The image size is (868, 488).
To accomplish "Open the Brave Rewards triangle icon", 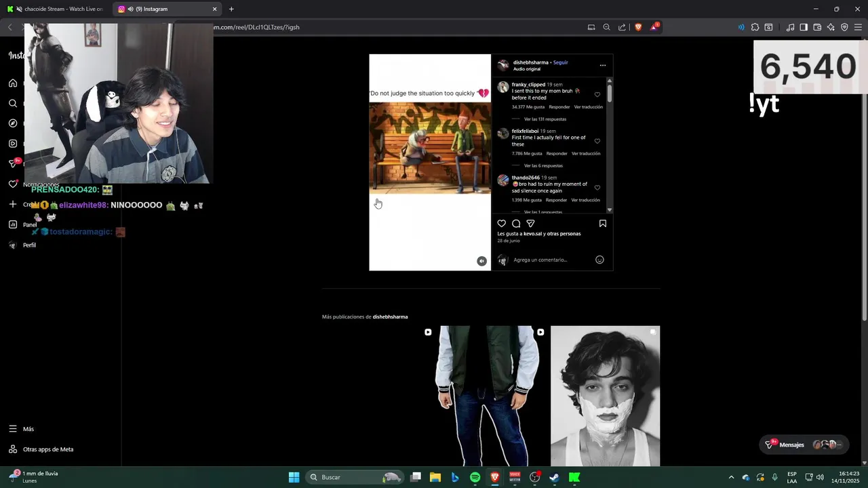I will [654, 27].
